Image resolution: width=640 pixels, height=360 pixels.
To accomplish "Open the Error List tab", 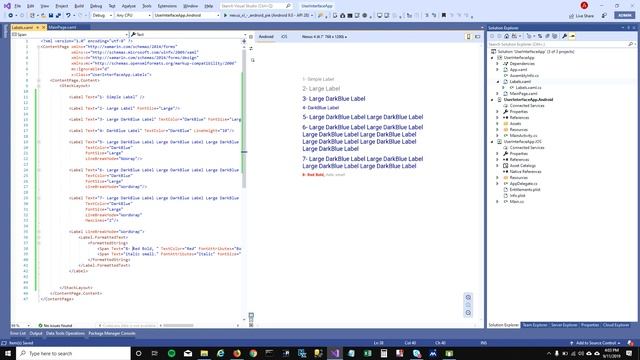I will coord(18,333).
